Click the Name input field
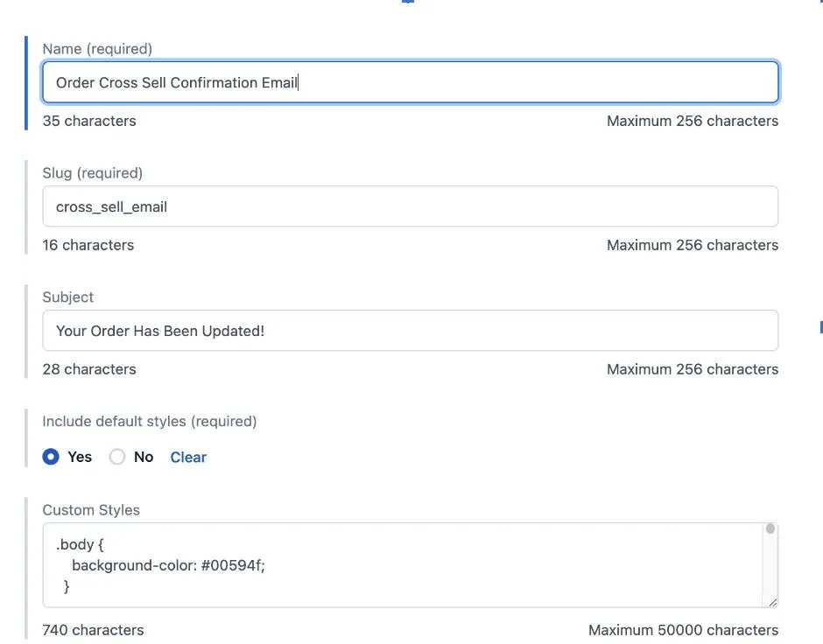 (x=410, y=82)
